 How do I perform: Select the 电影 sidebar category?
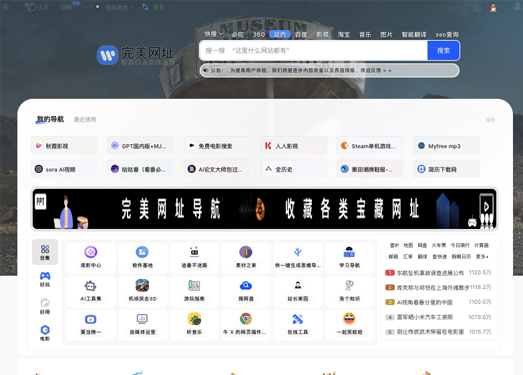coord(45,333)
